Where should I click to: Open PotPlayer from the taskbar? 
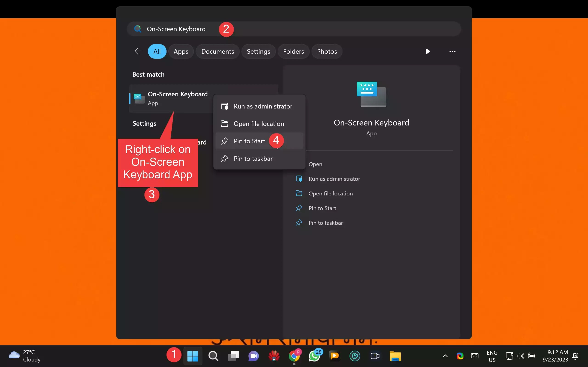tap(335, 356)
